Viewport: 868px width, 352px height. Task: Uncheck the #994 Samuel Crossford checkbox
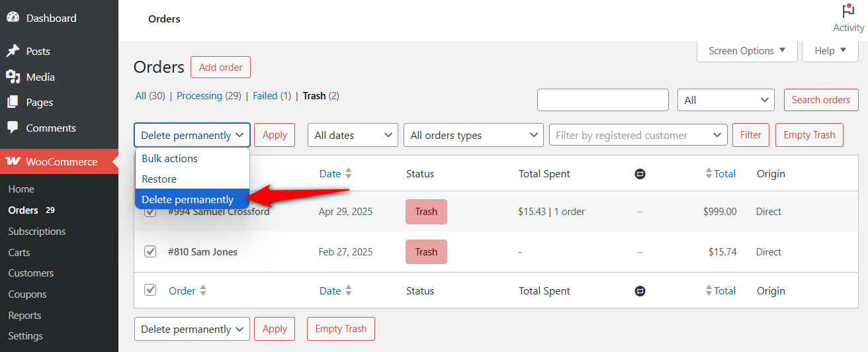[x=150, y=212]
